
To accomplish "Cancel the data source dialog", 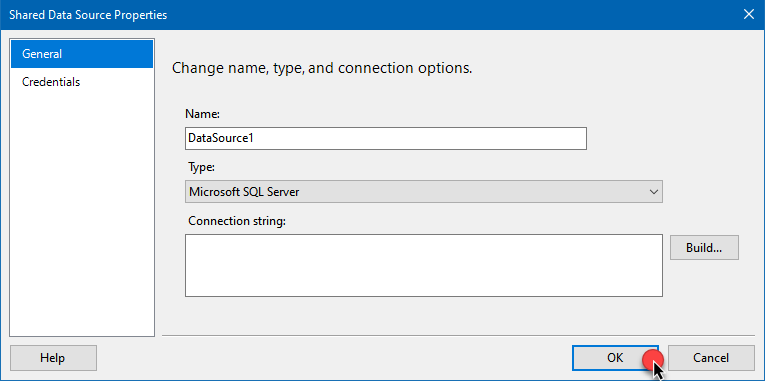I will coord(711,358).
